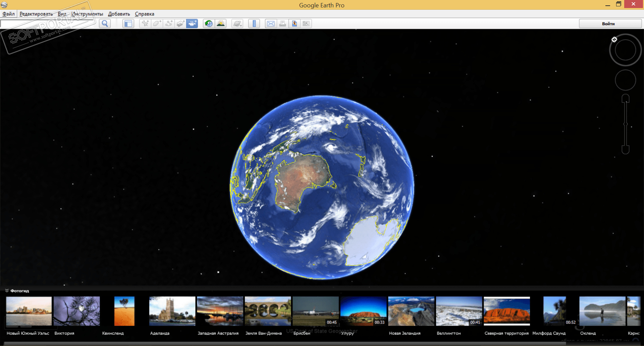This screenshot has width=644, height=346.
Task: Open the Добавить menu
Action: tap(119, 14)
